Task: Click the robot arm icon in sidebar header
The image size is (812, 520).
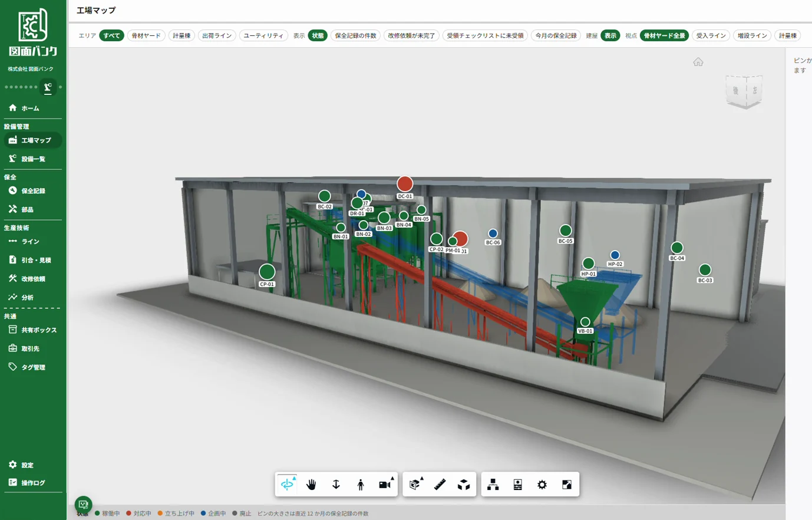Action: (x=48, y=87)
